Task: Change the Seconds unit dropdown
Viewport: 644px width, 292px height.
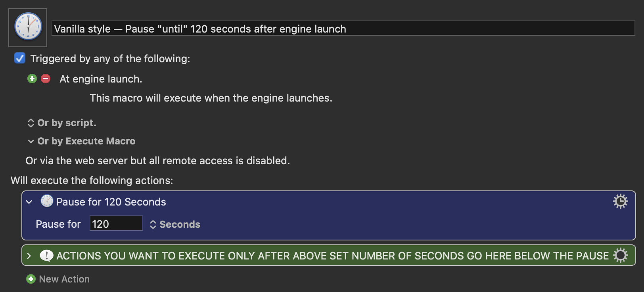Action: tap(175, 225)
